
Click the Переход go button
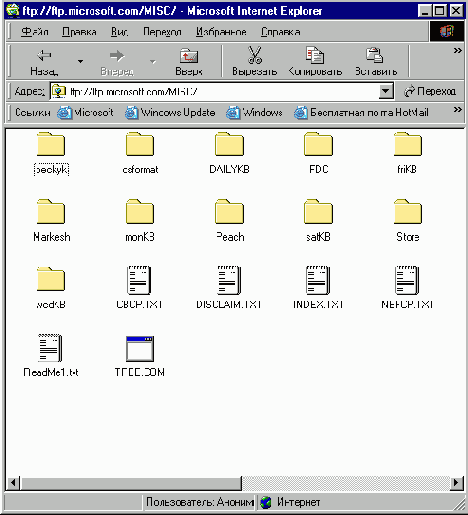[430, 91]
